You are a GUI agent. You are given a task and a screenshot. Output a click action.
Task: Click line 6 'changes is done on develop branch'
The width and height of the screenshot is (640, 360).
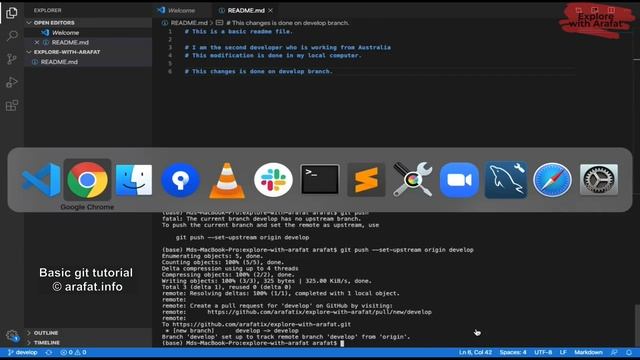pyautogui.click(x=258, y=71)
